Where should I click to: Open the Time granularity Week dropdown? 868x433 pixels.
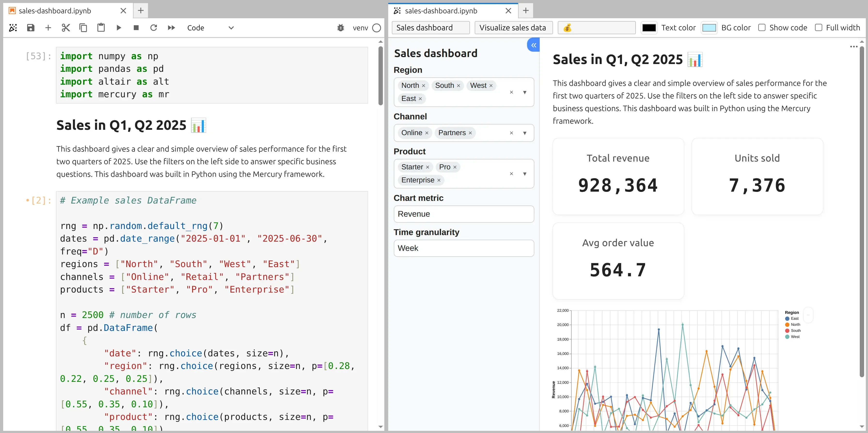tap(464, 248)
